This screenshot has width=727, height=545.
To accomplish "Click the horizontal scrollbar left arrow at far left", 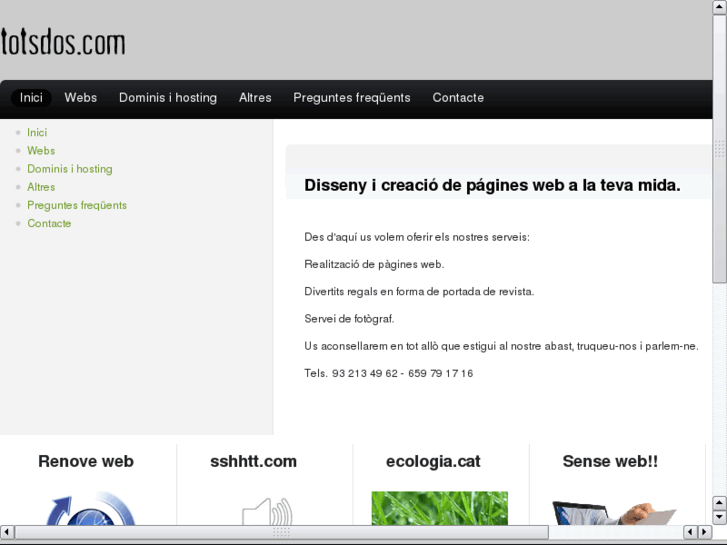I will (x=7, y=532).
